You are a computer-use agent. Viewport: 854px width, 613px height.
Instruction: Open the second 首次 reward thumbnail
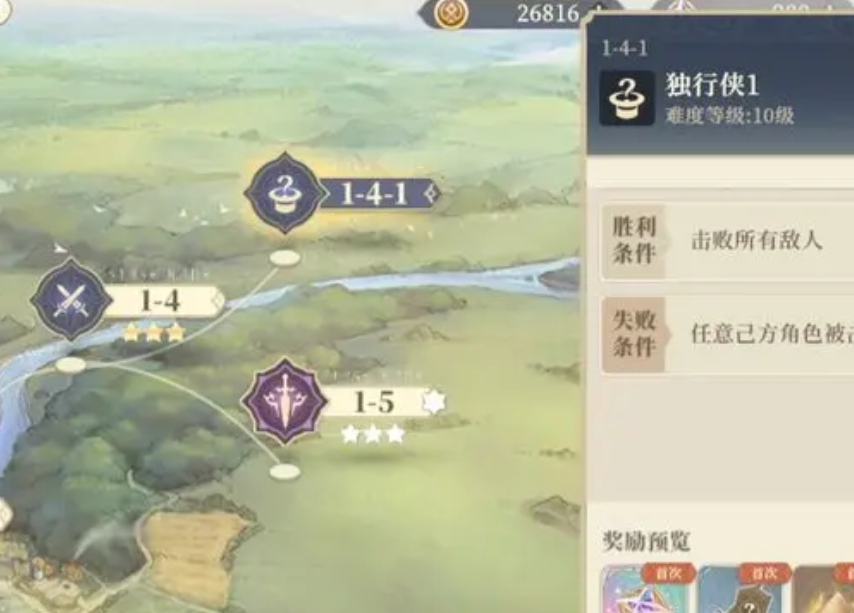click(x=743, y=589)
